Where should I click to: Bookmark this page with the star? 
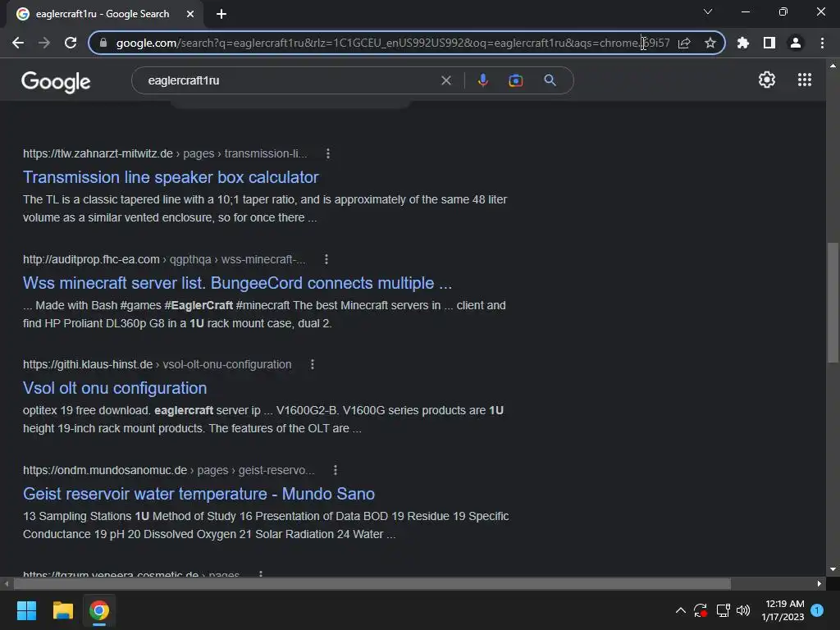710,43
